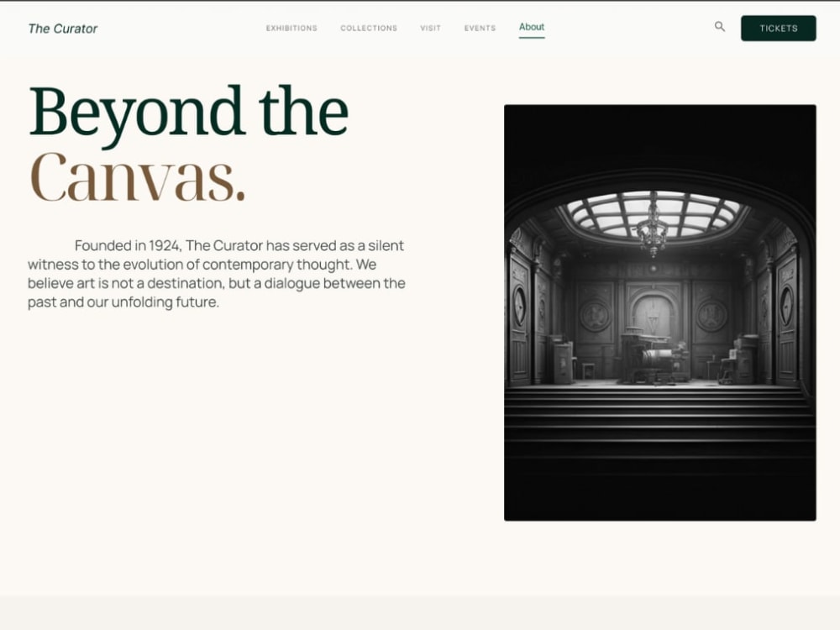Click the paragraph starting 'Founded in 1924'

tap(217, 274)
